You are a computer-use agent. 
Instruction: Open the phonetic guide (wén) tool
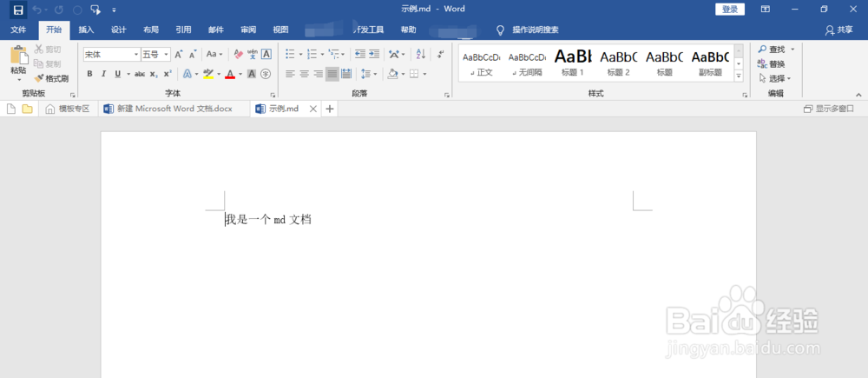click(253, 55)
